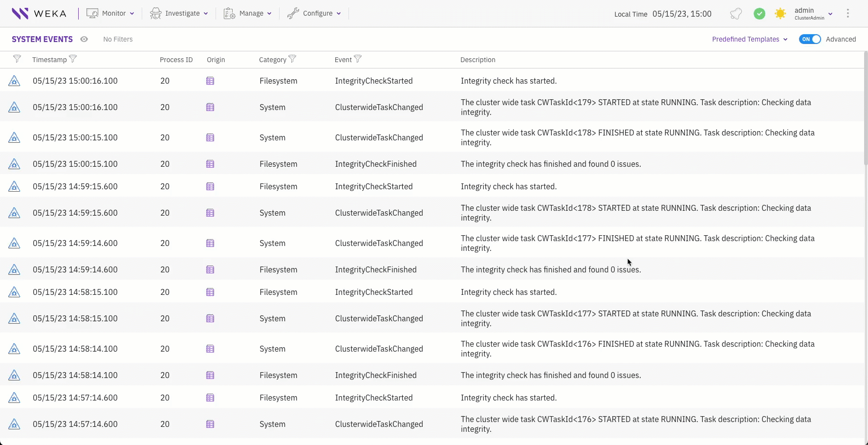This screenshot has width=868, height=445.
Task: Open the notifications bell icon
Action: 736,14
